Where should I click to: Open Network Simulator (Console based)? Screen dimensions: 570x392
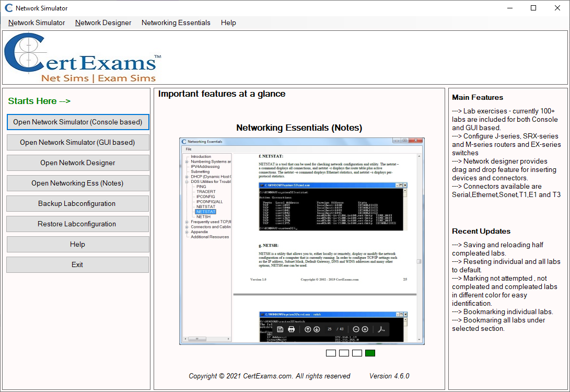77,122
